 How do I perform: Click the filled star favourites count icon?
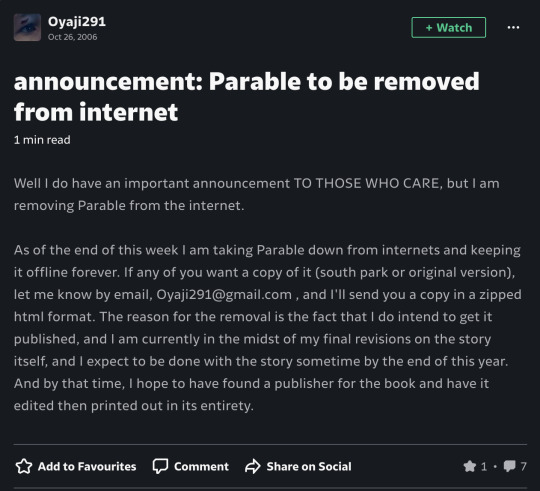[x=470, y=467]
